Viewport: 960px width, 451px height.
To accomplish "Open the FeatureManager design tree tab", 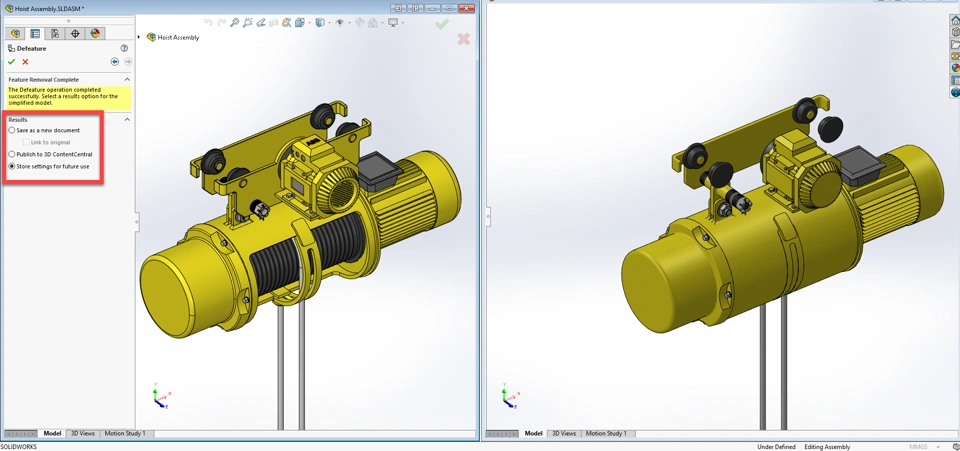I will pyautogui.click(x=15, y=33).
